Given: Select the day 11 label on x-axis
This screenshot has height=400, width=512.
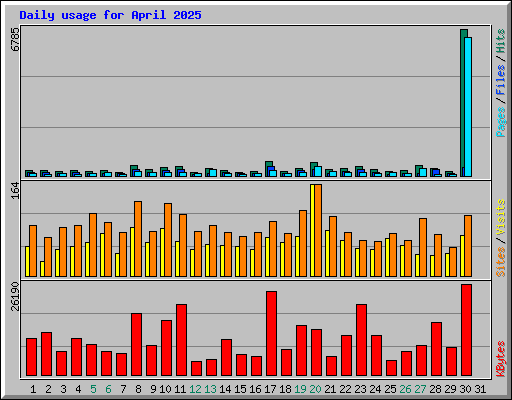Looking at the screenshot, I should click(180, 389).
